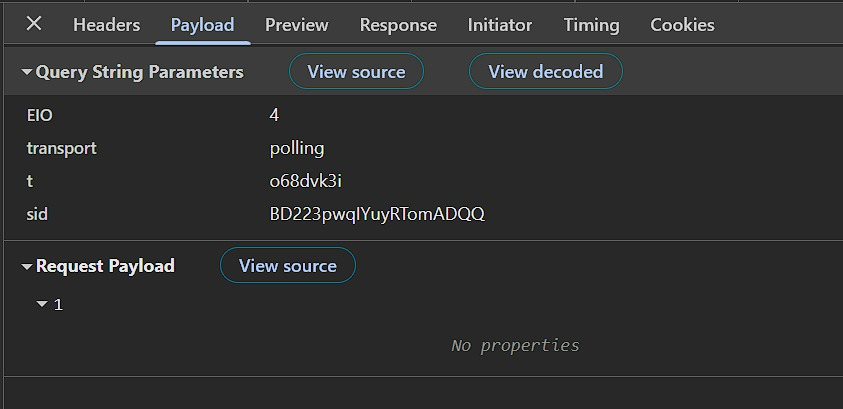Switch to the Headers tab
The height and width of the screenshot is (409, 843).
tap(107, 25)
